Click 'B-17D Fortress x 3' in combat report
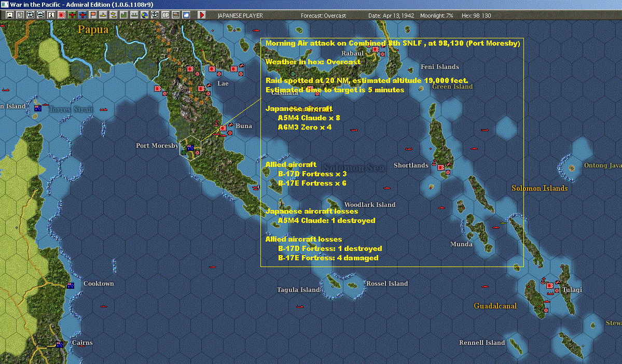The image size is (622, 364). (312, 174)
